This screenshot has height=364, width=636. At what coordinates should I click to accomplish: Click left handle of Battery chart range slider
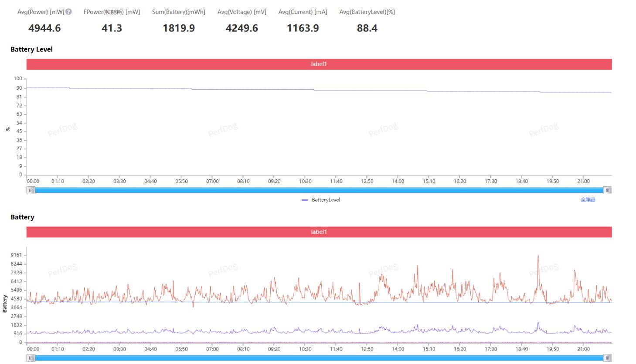pos(31,358)
